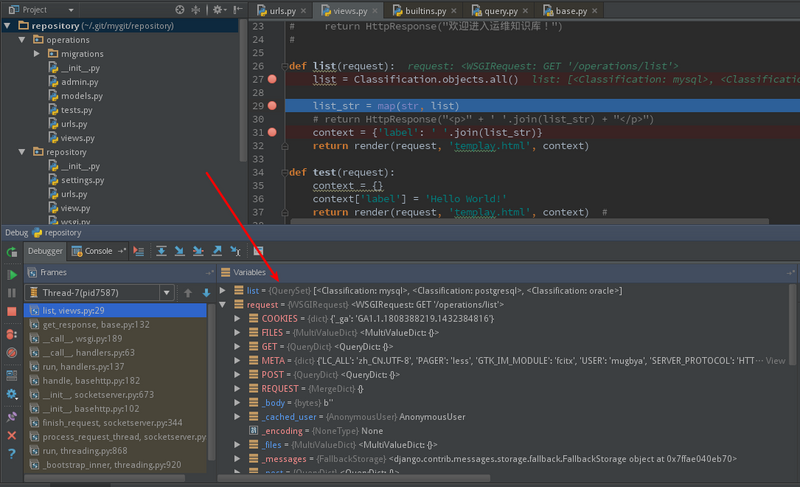This screenshot has height=487, width=800.
Task: Open Project panel settings gear
Action: tap(218, 10)
